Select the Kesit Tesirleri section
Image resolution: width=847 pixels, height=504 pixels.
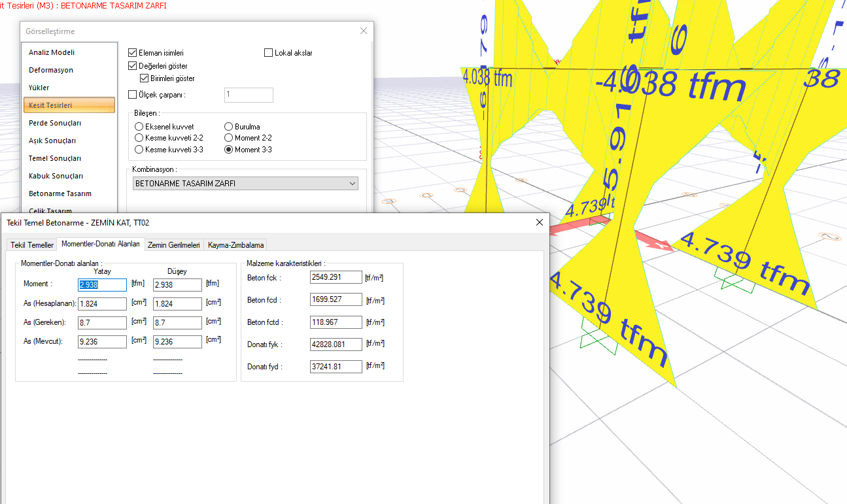click(69, 105)
